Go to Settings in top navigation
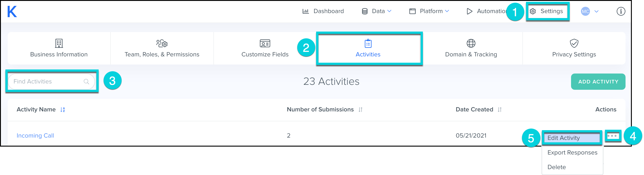Viewport: 644px width, 175px height. (547, 11)
